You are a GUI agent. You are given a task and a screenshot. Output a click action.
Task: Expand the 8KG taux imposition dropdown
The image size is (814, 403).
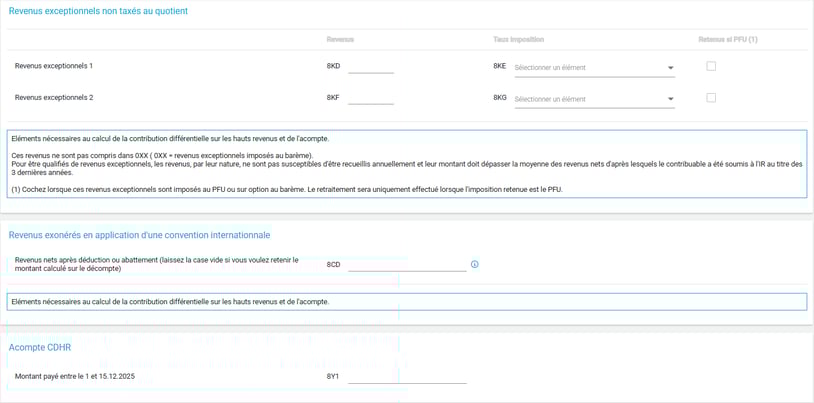pos(594,100)
